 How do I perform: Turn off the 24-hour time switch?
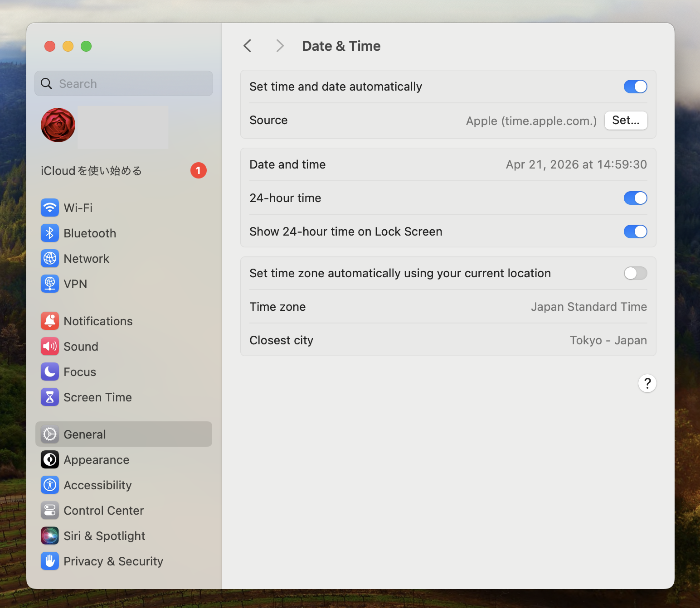pyautogui.click(x=635, y=198)
